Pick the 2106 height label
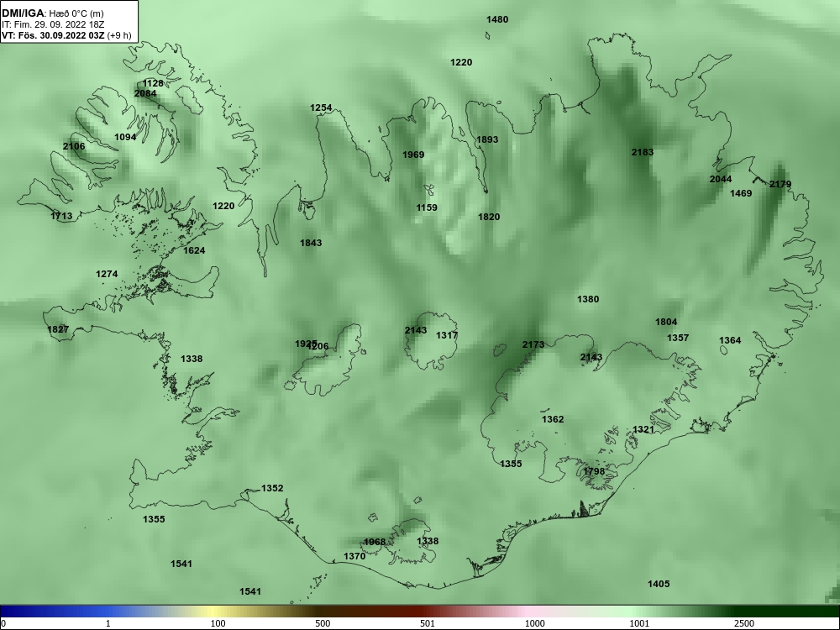 [x=74, y=146]
